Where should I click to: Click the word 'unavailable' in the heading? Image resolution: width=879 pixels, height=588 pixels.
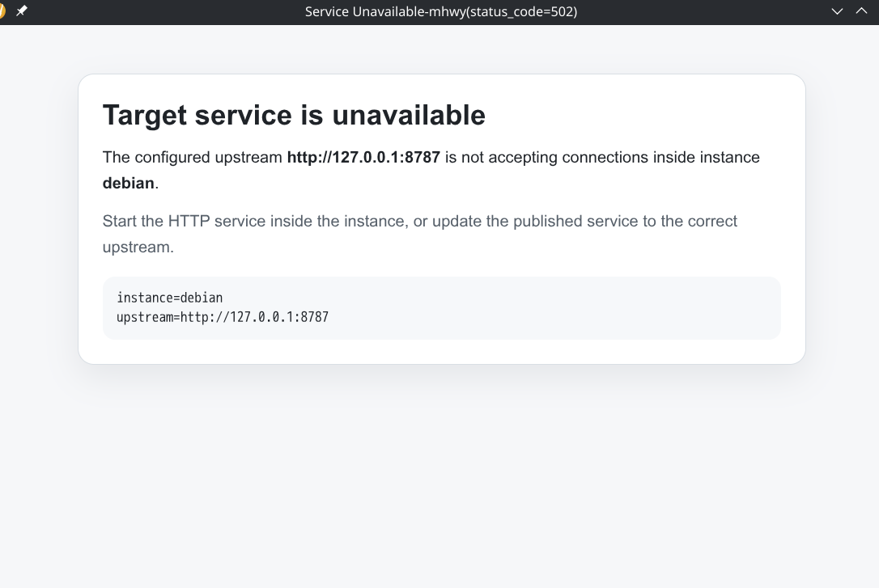[409, 116]
